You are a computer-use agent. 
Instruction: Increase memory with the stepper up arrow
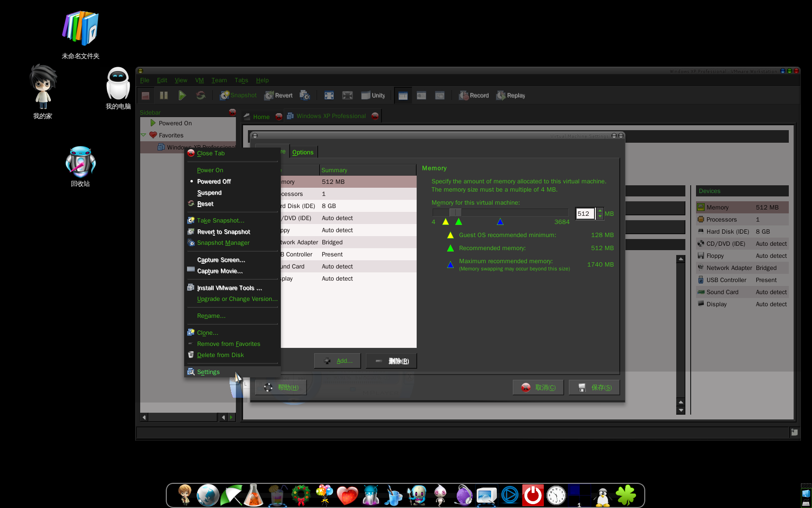click(x=600, y=211)
